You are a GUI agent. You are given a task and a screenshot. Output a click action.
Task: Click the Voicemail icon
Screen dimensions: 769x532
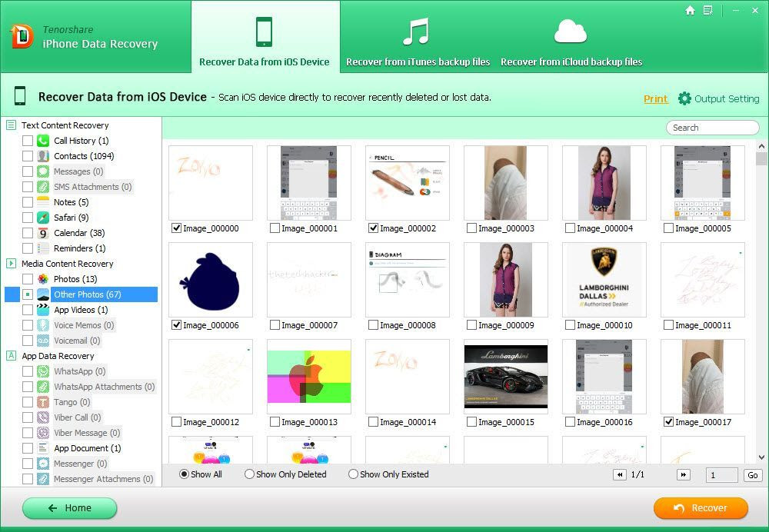(x=43, y=341)
